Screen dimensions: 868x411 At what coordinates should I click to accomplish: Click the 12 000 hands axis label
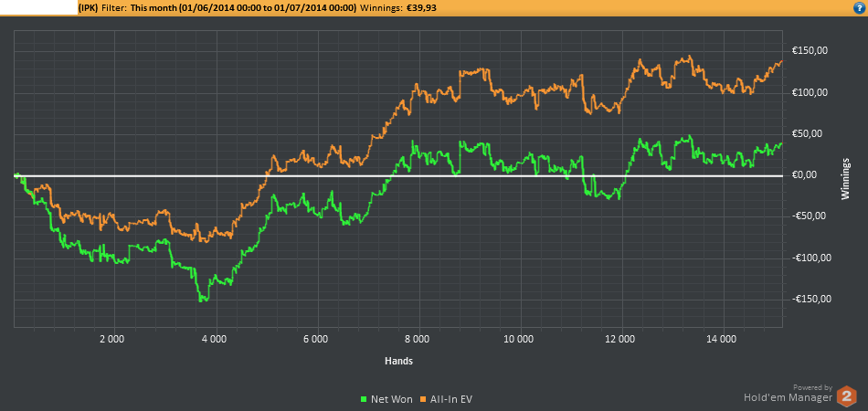click(621, 339)
